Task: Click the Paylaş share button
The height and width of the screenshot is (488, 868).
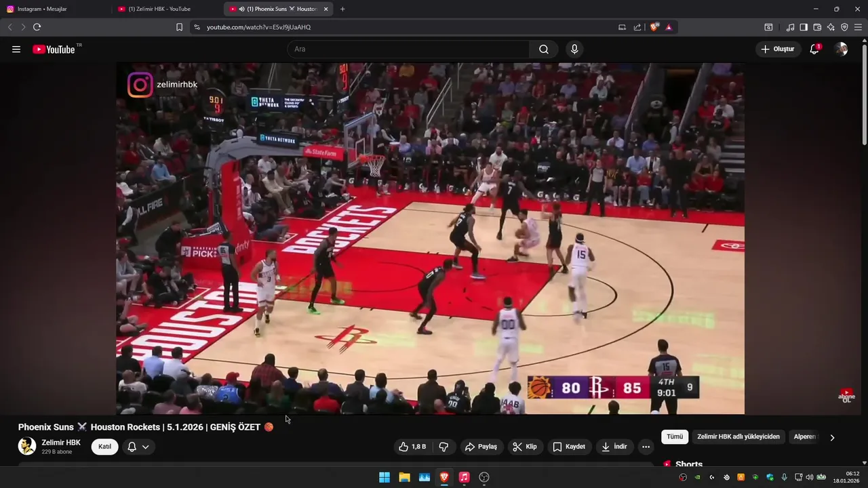Action: click(481, 447)
